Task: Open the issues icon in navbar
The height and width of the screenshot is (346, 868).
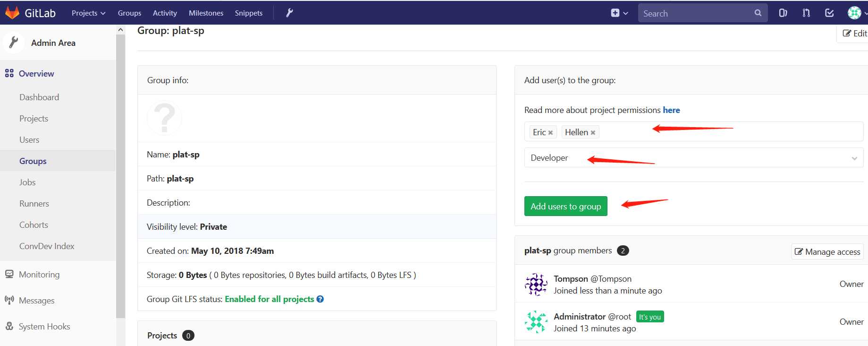Action: [783, 13]
